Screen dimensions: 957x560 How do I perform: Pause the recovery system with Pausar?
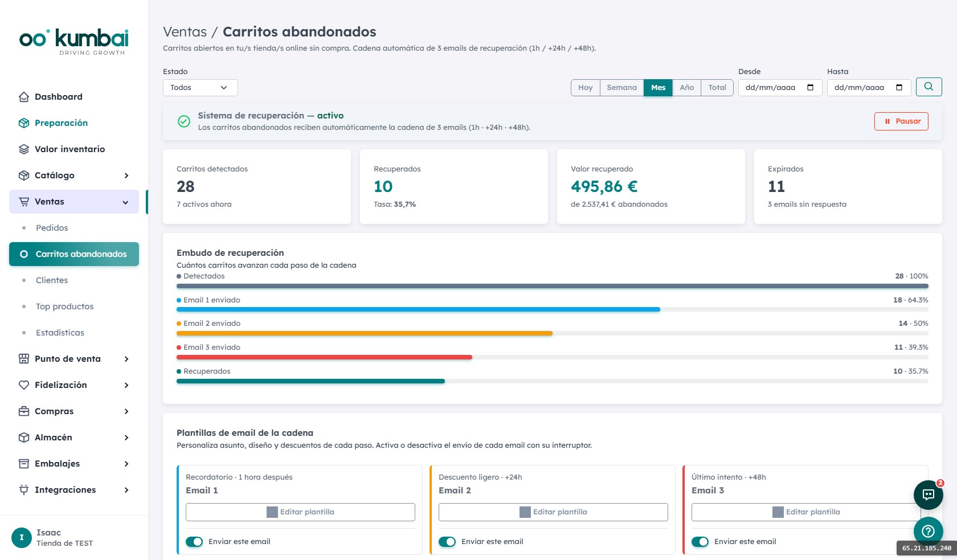coord(901,121)
